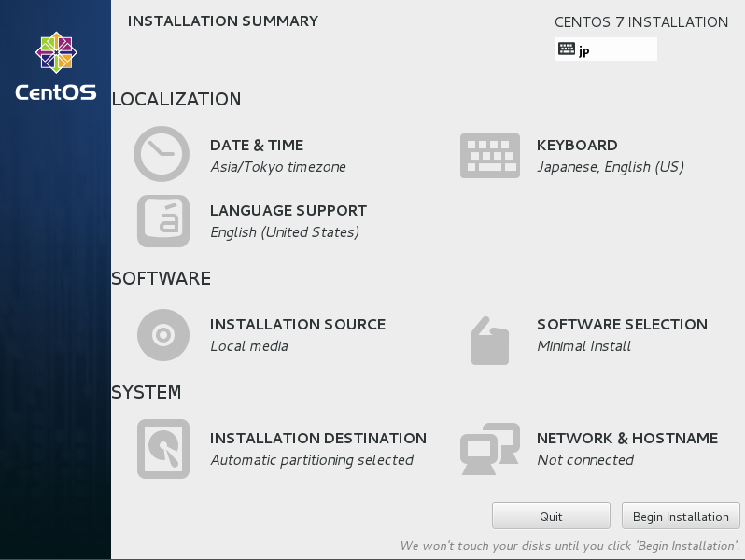This screenshot has width=745, height=560.
Task: Open Date & Time clock icon
Action: coord(162,154)
